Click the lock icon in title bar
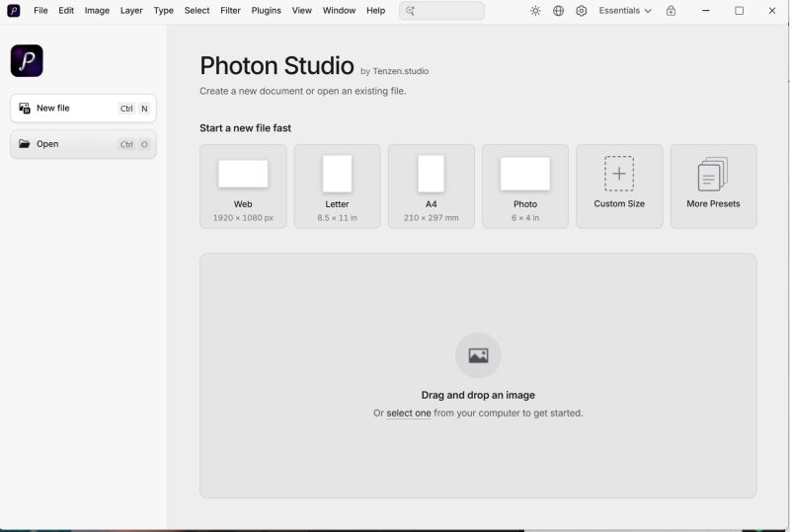This screenshot has width=790, height=532. tap(671, 11)
